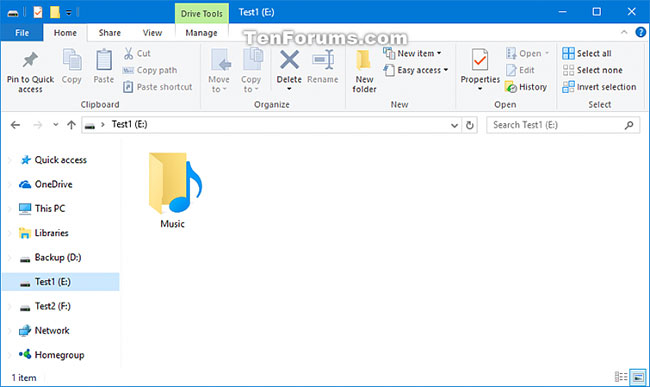Switch to the Share ribbon tab

pyautogui.click(x=109, y=33)
